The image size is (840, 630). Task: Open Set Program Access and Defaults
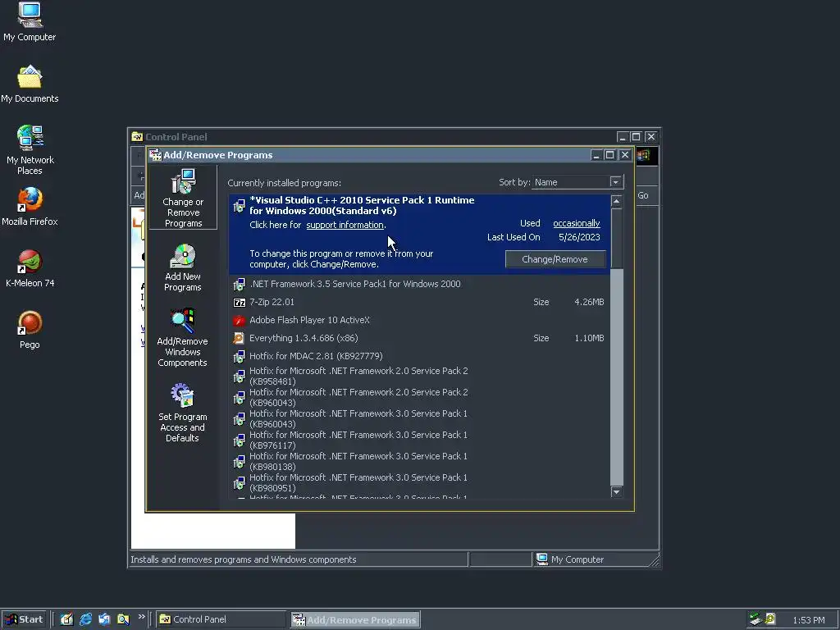click(x=182, y=413)
